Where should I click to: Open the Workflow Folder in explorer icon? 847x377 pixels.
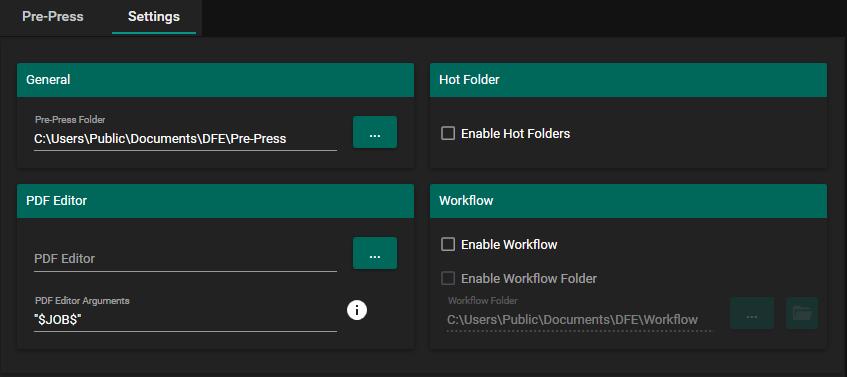tap(802, 313)
